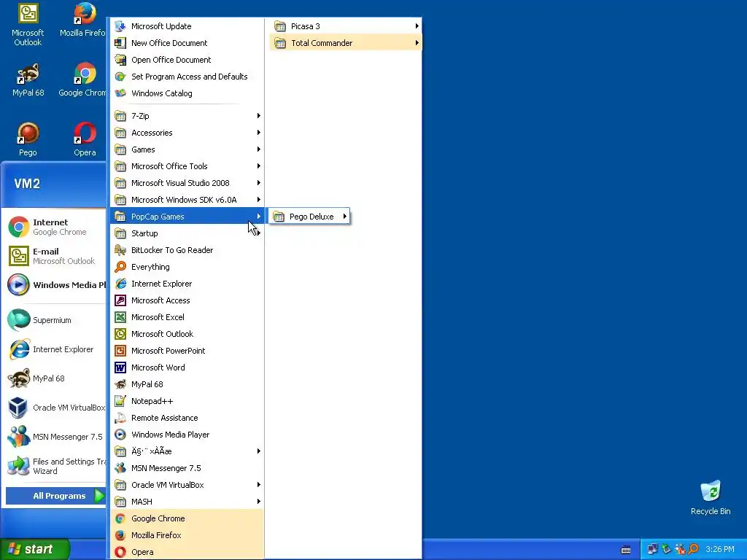
Task: Click Google Chrome in highlighted programs list
Action: pos(187,518)
